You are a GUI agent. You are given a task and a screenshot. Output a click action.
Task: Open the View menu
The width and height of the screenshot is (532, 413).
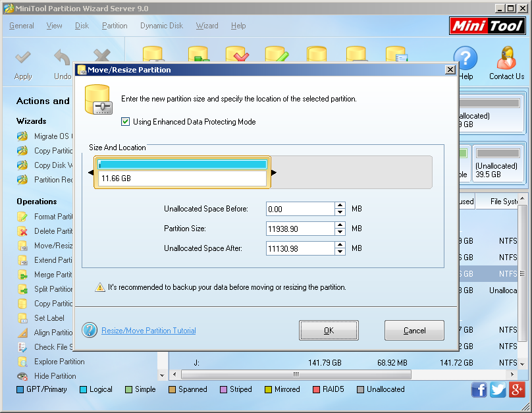54,26
